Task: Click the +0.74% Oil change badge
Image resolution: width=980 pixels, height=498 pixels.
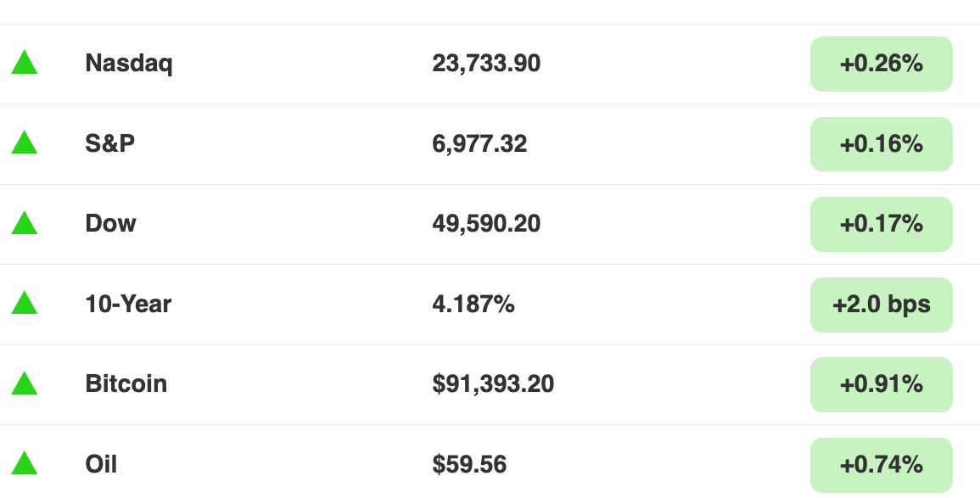Action: 882,465
